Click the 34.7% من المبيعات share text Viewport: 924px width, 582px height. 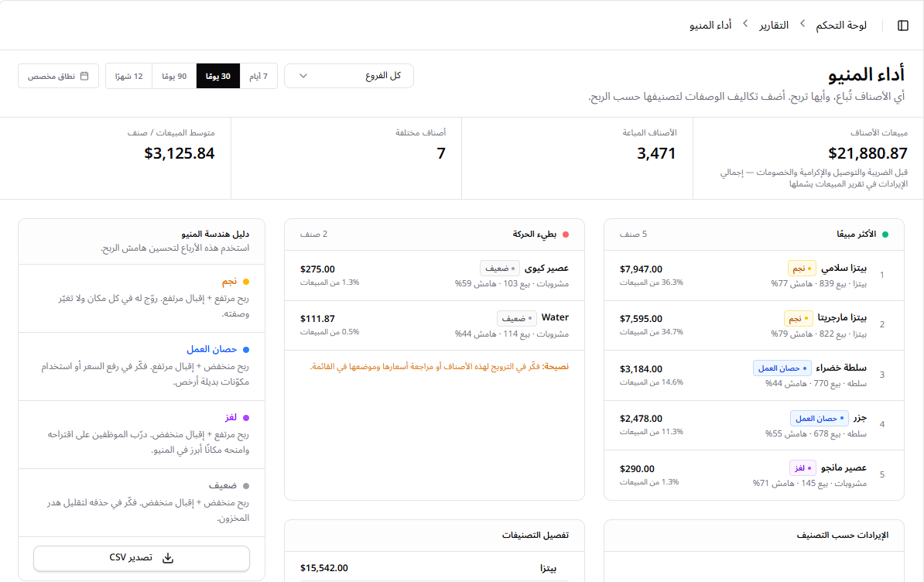(x=651, y=332)
